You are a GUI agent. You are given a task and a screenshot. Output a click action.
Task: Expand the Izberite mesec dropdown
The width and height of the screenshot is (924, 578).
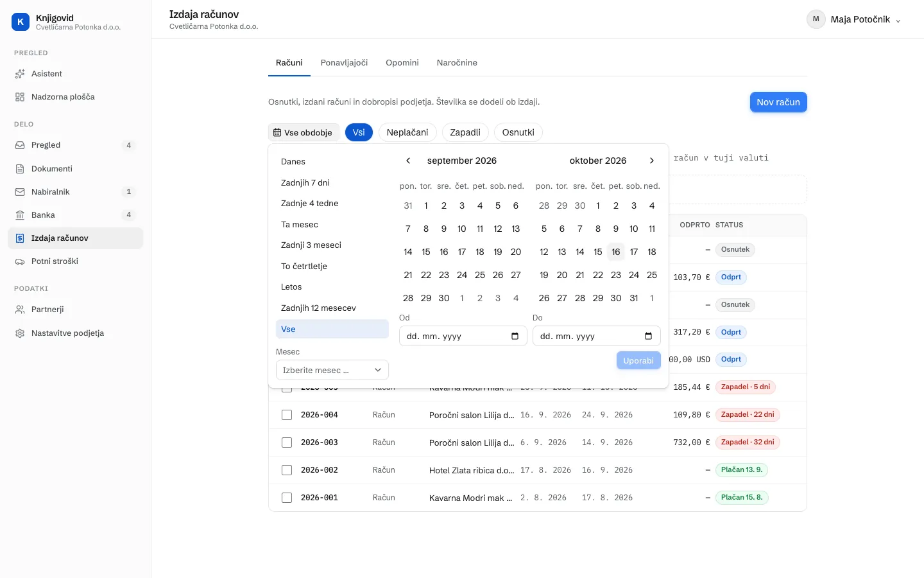tap(332, 370)
